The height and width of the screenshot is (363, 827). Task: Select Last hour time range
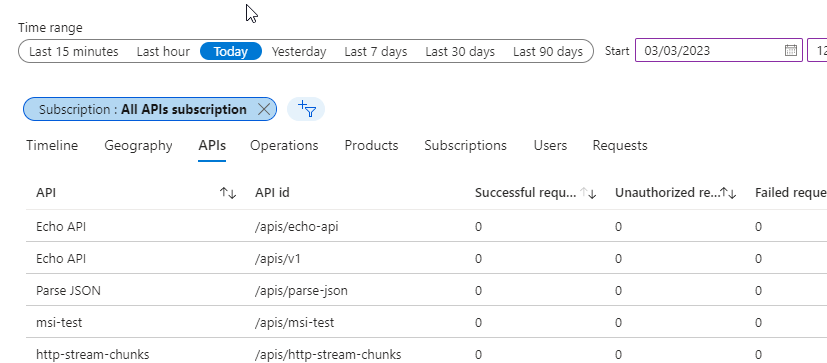coord(163,52)
